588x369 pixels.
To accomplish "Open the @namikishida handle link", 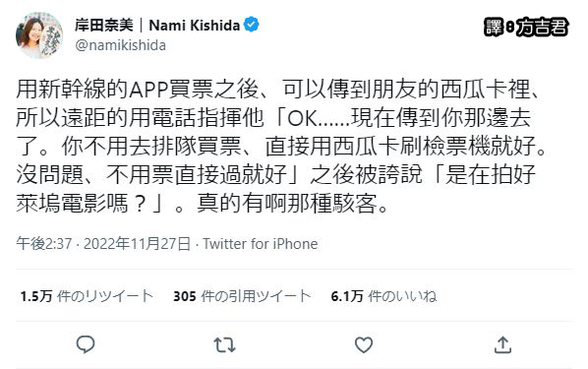I will 120,45.
